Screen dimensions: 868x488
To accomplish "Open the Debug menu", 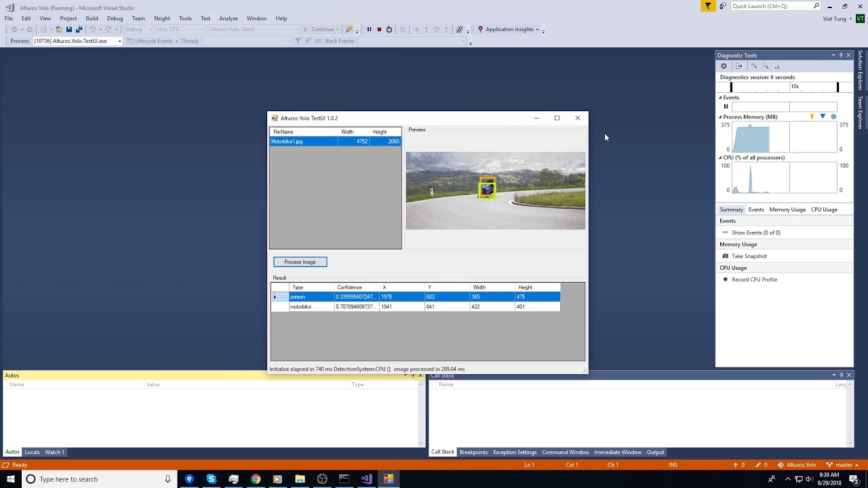I will coord(115,18).
